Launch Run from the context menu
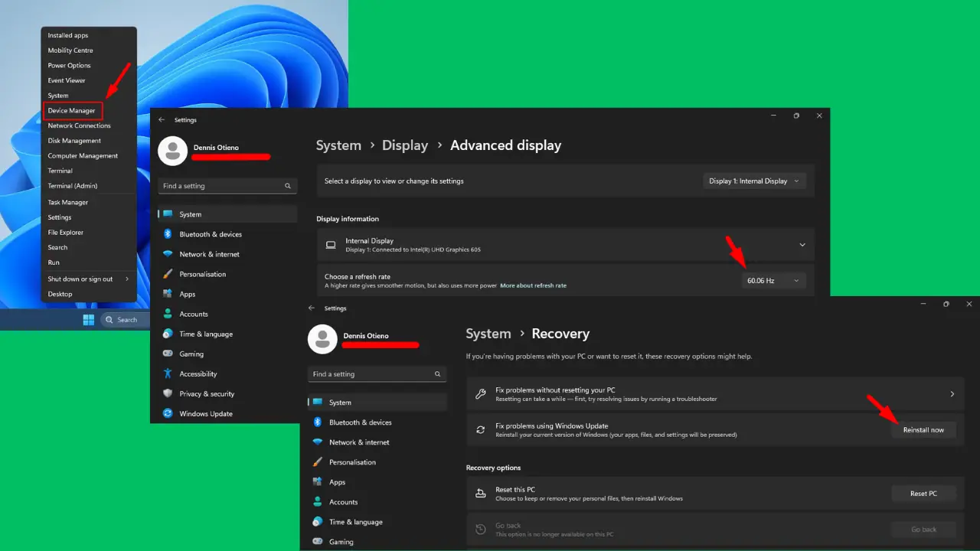The width and height of the screenshot is (980, 551). 54,262
